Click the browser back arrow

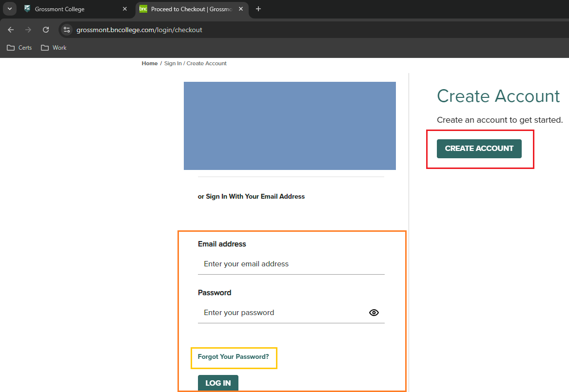tap(11, 30)
